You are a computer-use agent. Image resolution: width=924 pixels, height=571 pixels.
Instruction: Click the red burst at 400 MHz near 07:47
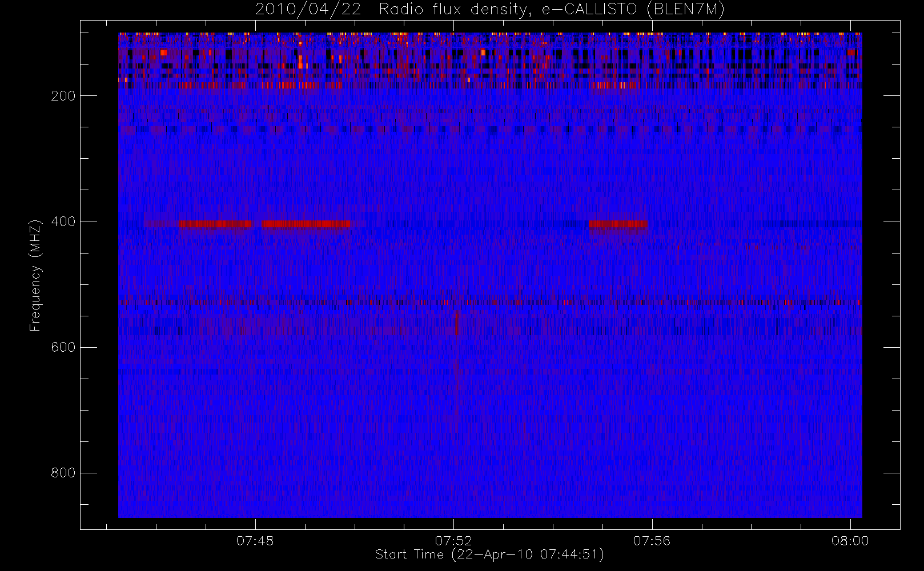[x=215, y=224]
